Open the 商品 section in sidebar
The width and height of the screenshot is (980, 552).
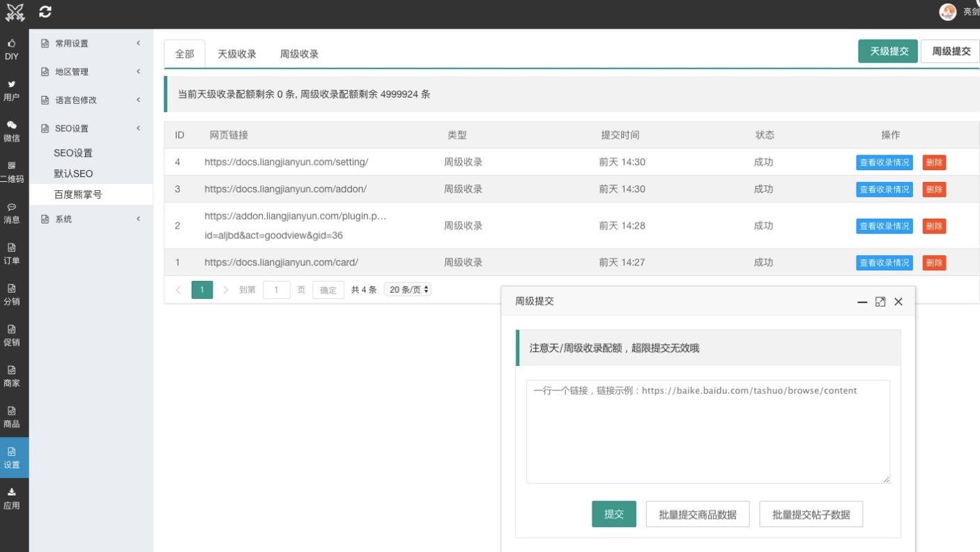point(12,417)
